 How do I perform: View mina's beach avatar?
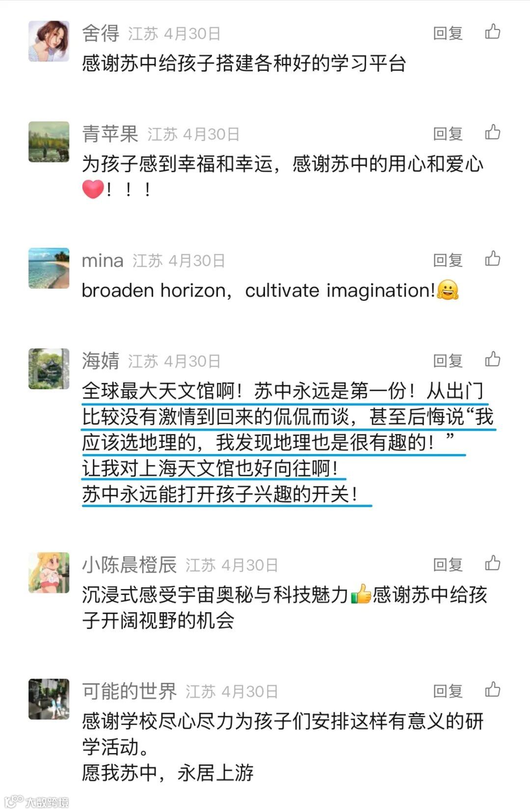(x=49, y=269)
